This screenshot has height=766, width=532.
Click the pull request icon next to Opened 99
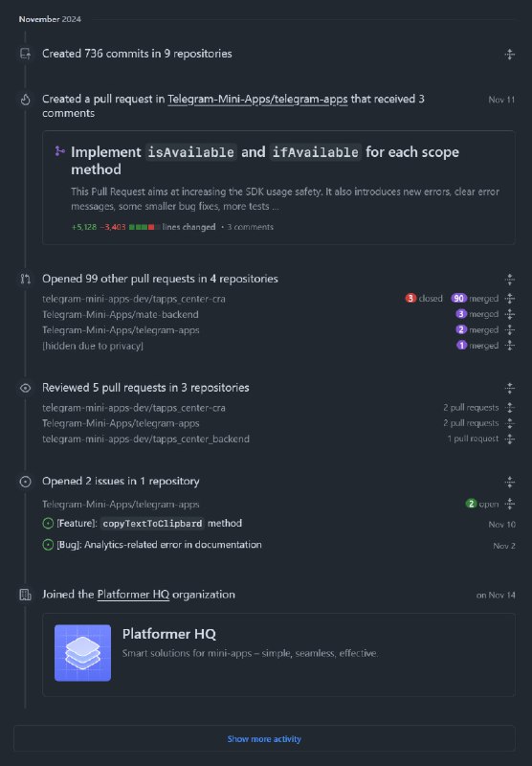pos(26,279)
